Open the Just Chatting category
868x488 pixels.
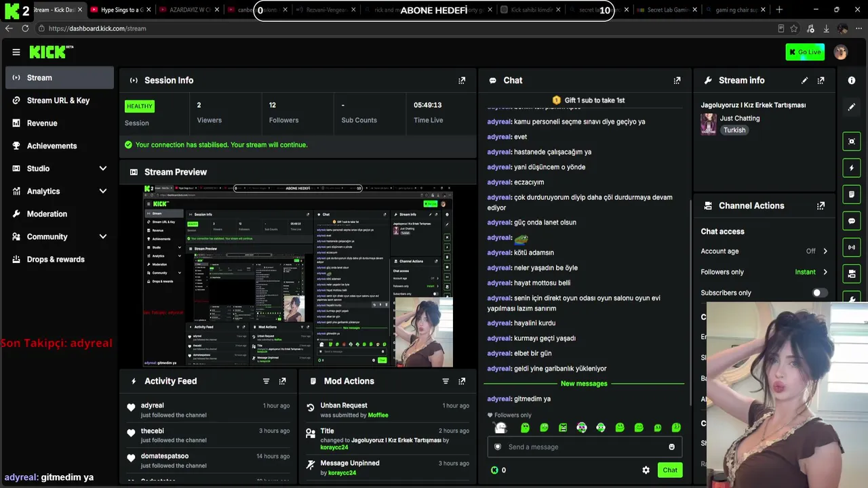(740, 118)
